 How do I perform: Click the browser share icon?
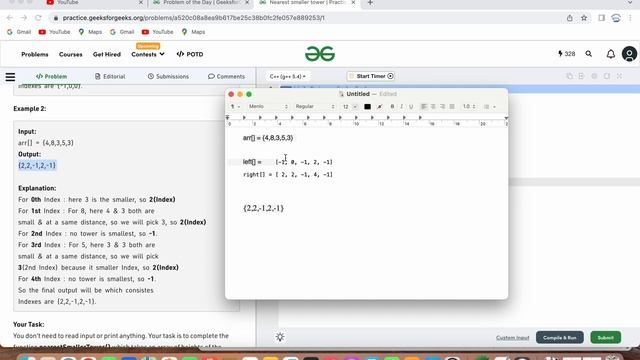569,18
